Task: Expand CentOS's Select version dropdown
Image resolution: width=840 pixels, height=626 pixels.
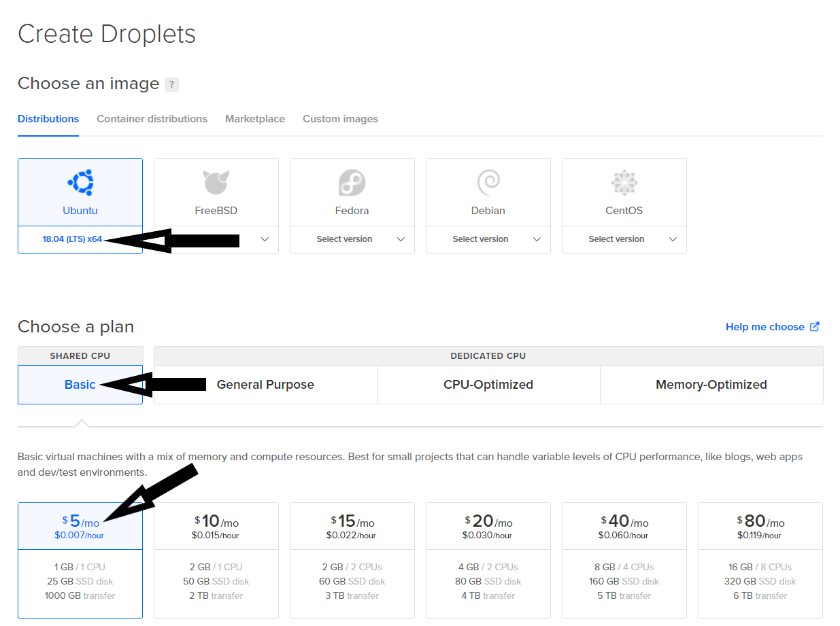Action: click(x=624, y=239)
